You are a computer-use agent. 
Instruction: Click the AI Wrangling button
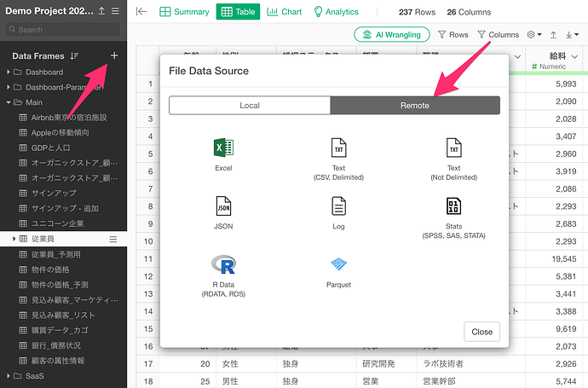(x=392, y=35)
